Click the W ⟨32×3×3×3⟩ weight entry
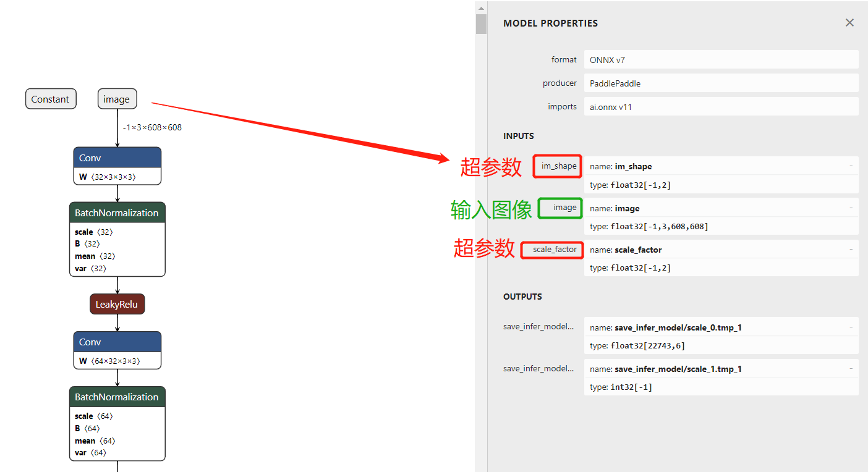The height and width of the screenshot is (472, 868). click(x=117, y=175)
